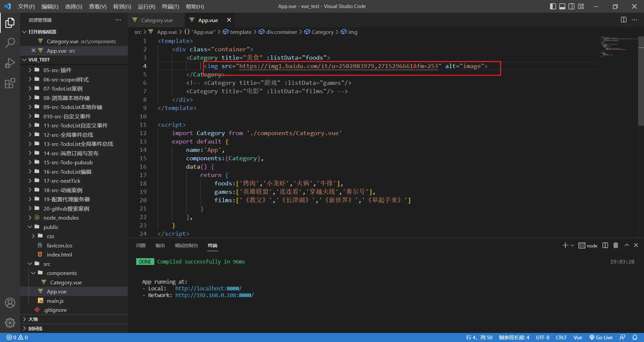Toggle the bottom panel layout button
This screenshot has width=644, height=342.
[562, 6]
